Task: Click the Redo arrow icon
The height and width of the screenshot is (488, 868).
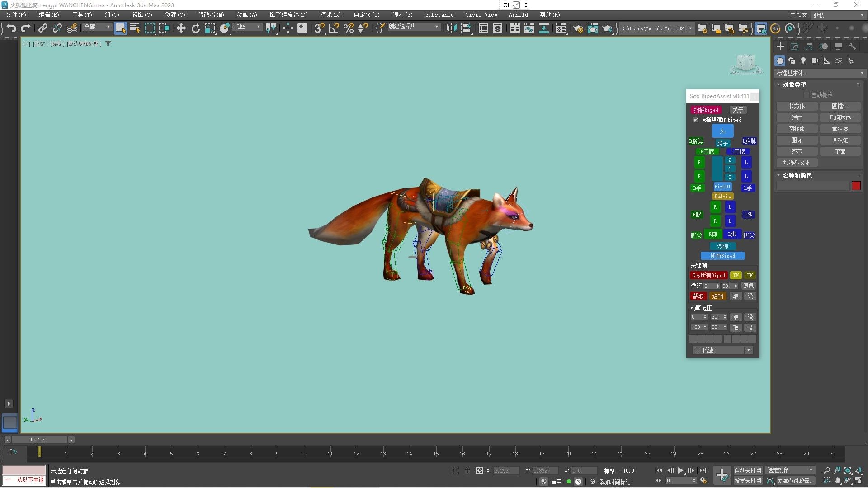Action: click(x=26, y=28)
